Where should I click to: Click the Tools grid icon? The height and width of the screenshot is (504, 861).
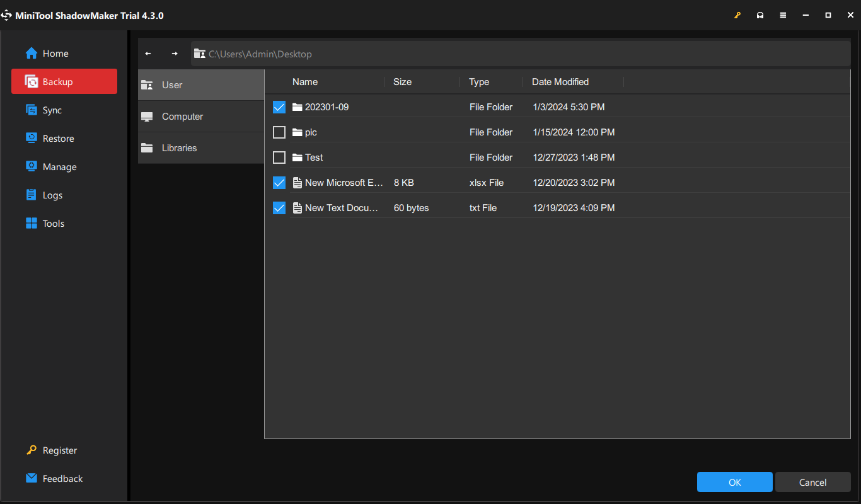(x=32, y=223)
